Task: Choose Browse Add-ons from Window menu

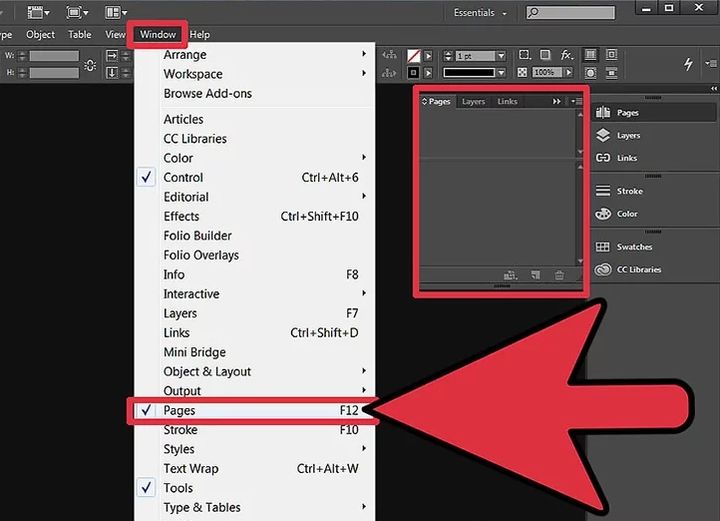Action: (x=255, y=94)
